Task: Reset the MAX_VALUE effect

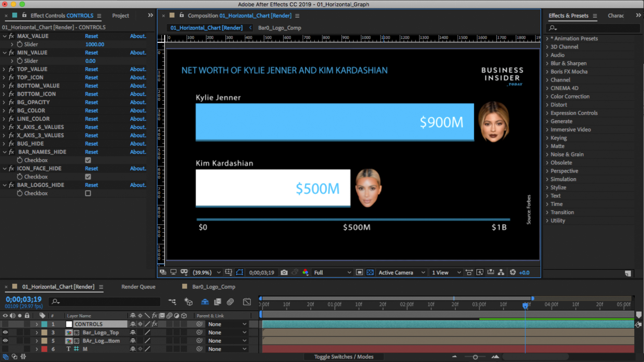Action: click(91, 36)
